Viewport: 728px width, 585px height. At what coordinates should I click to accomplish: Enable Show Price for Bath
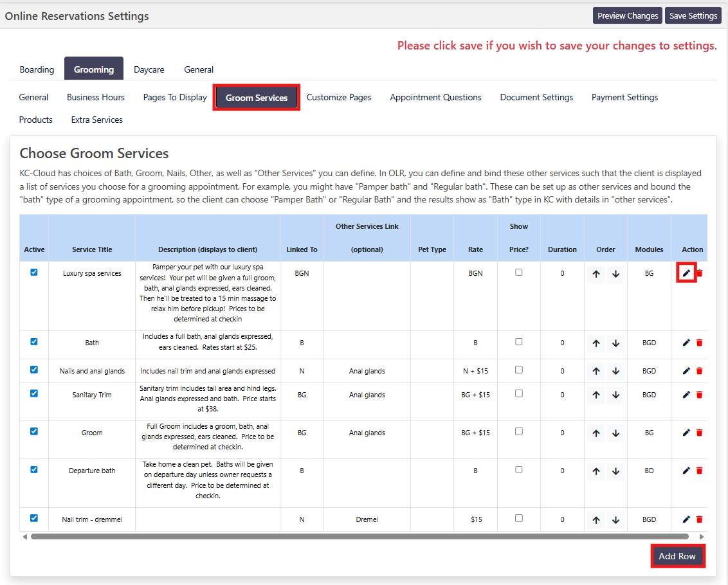[x=519, y=341]
